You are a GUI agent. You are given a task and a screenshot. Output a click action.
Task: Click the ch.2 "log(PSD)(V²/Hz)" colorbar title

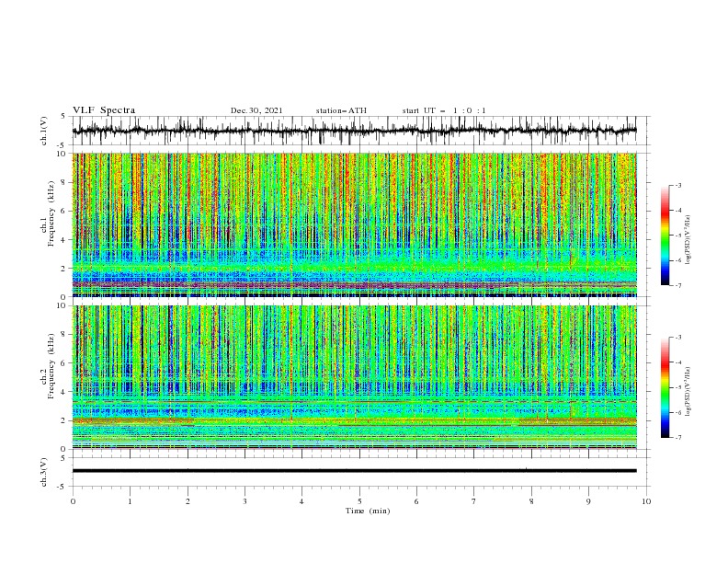point(688,392)
